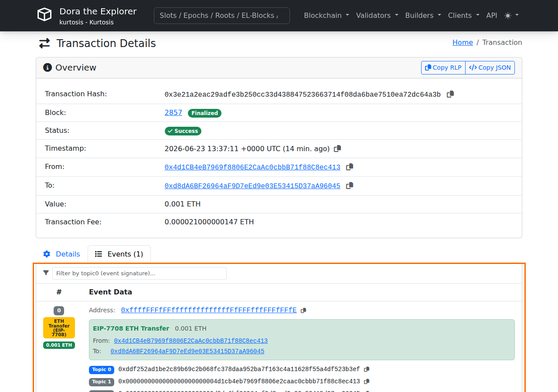
Task: Focus the Slots / Epochs search field
Action: pos(222,15)
